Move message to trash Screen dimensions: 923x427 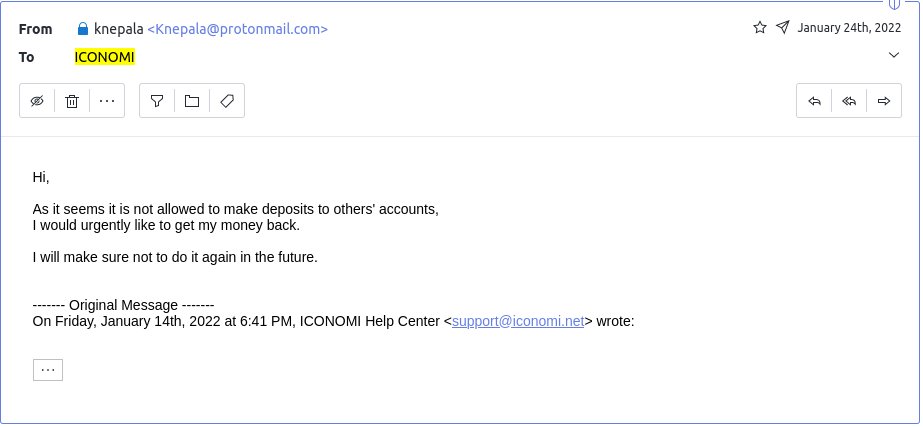(x=72, y=101)
